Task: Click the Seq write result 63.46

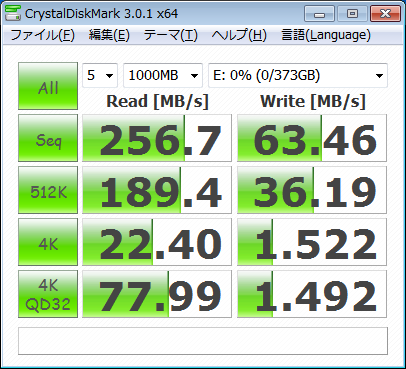Action: (312, 138)
